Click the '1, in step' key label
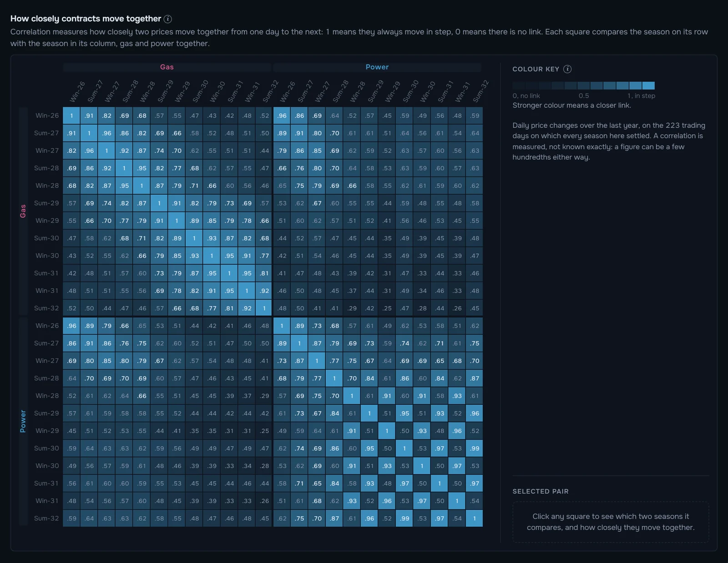 pos(641,96)
